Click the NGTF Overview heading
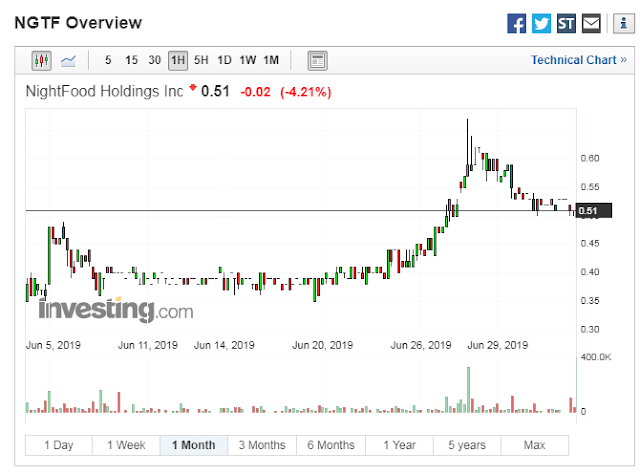This screenshot has width=640, height=474. coord(78,23)
